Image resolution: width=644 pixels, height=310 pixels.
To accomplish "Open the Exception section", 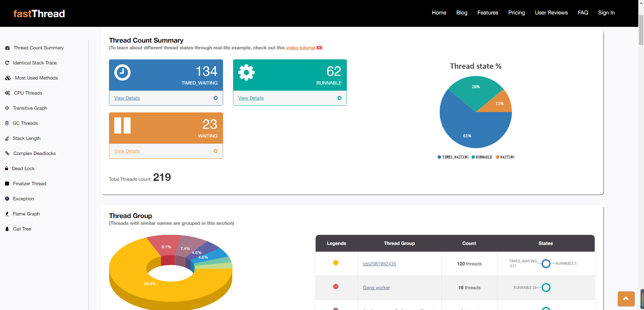I will click(x=23, y=199).
